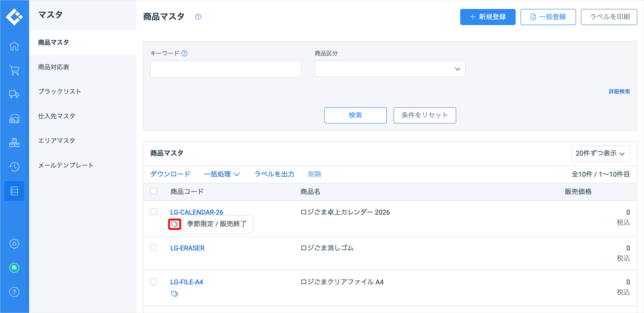Check the LG-FILE-A4 row checkbox

(154, 282)
